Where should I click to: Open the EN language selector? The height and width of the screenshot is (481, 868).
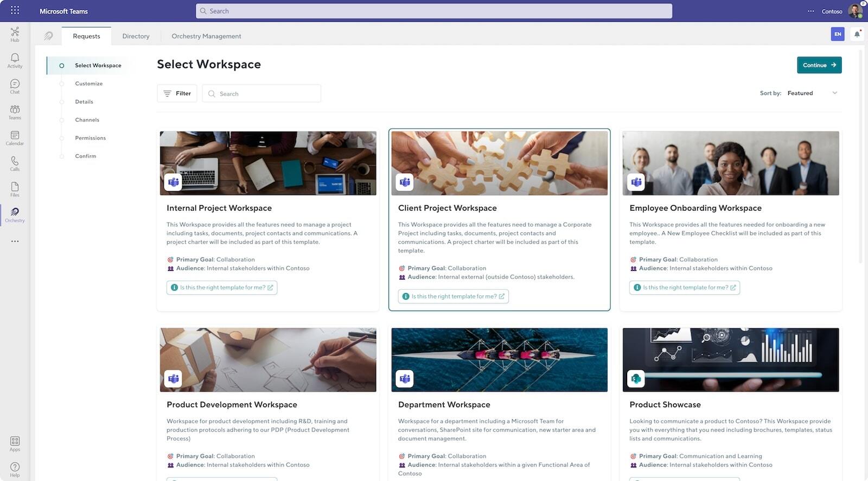[837, 34]
